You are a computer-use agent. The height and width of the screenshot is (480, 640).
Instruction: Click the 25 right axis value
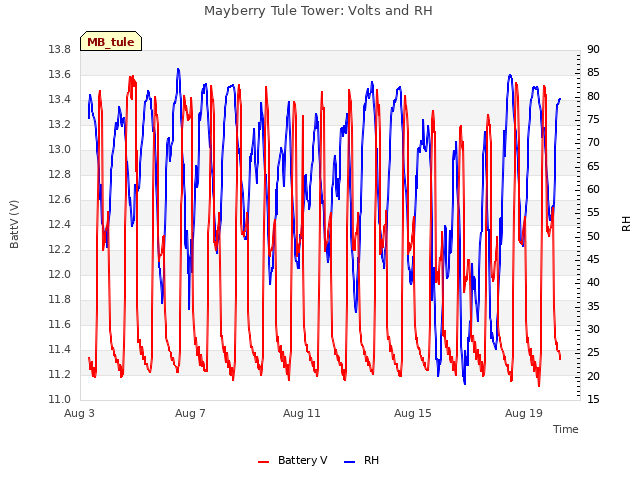[x=593, y=353]
